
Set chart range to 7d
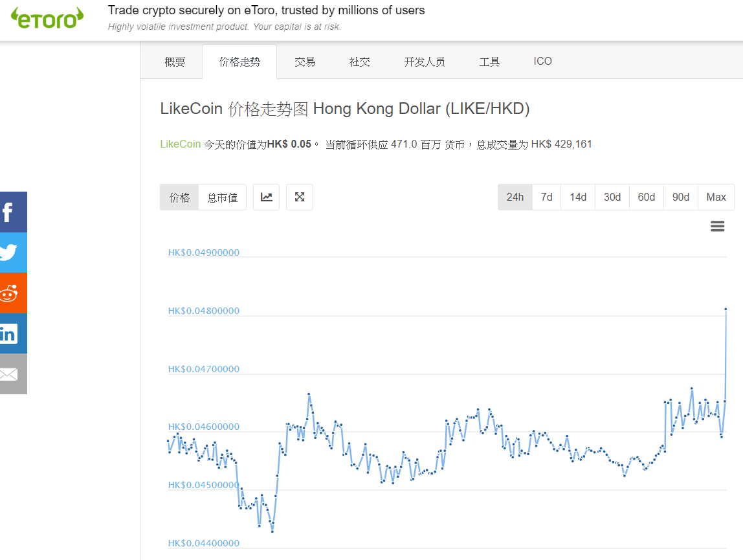click(x=547, y=197)
